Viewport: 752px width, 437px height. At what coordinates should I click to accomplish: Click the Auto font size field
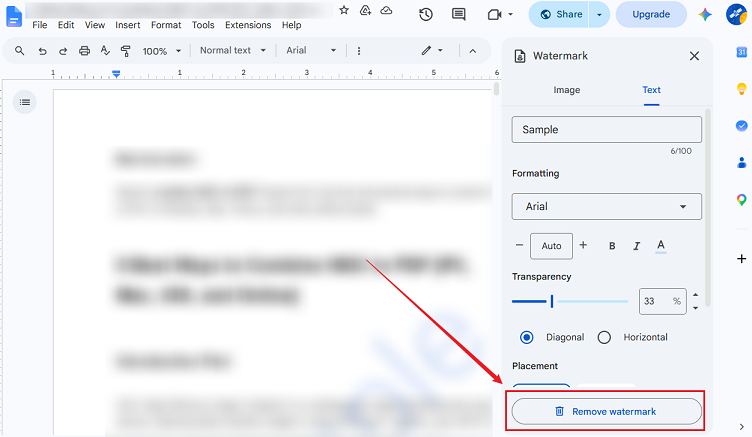coord(551,246)
